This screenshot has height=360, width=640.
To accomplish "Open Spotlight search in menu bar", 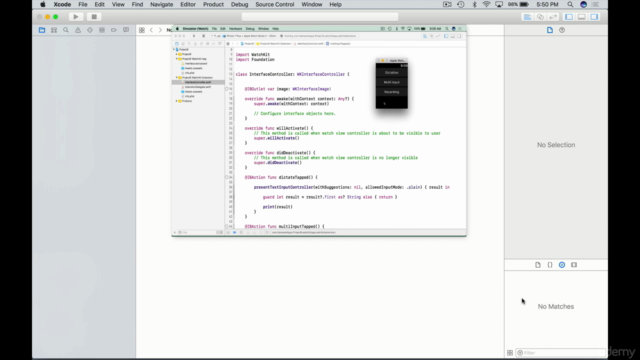I will point(570,4).
